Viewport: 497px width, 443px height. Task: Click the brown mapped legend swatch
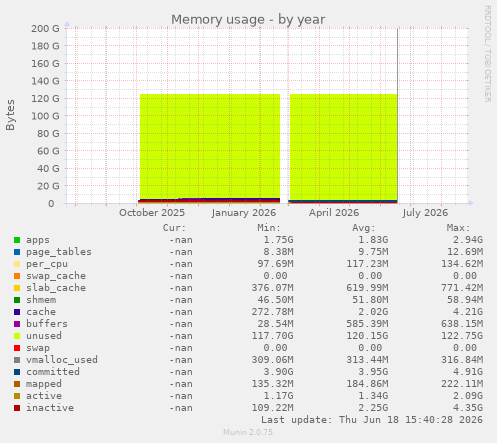coord(17,384)
